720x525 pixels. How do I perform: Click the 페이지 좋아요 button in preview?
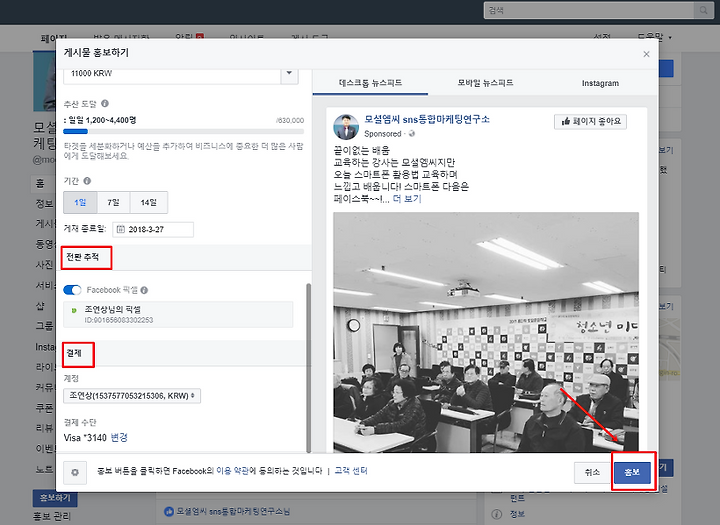point(591,121)
